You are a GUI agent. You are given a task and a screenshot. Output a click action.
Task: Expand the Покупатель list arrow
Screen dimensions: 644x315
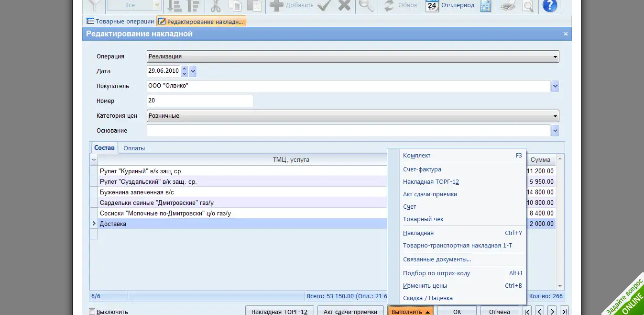tap(555, 86)
